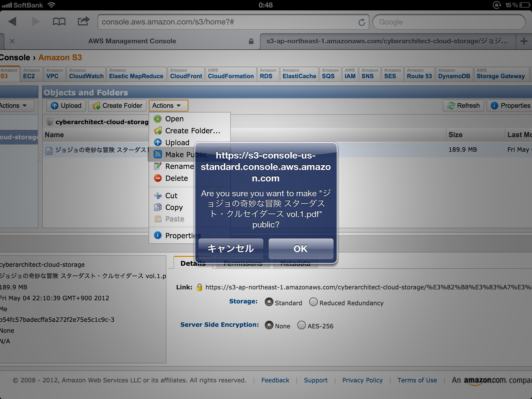Tap the Safari forward arrow
The image size is (532, 399).
pos(36,22)
